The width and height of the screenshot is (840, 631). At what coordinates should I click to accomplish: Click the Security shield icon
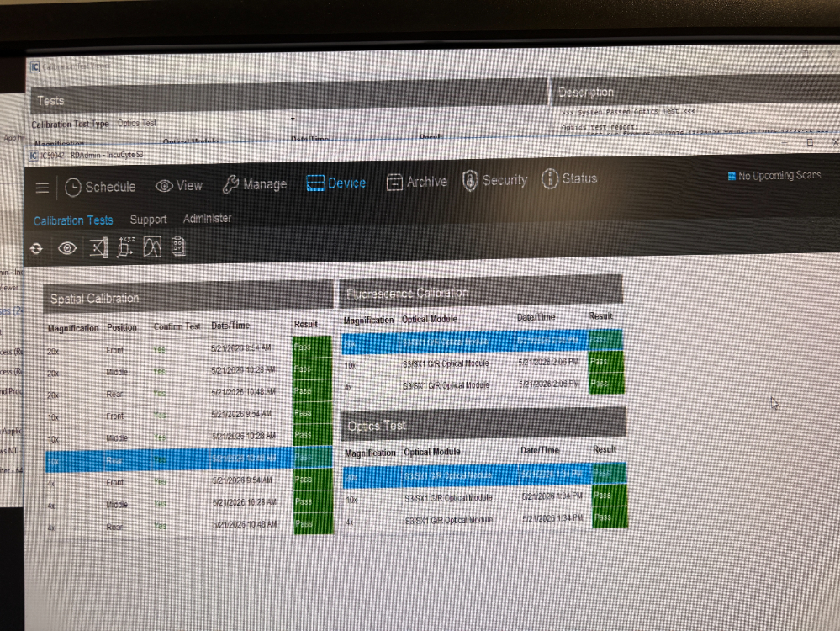470,181
